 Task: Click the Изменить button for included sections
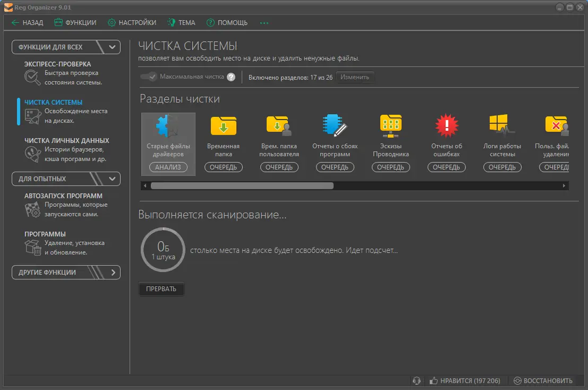pos(355,77)
